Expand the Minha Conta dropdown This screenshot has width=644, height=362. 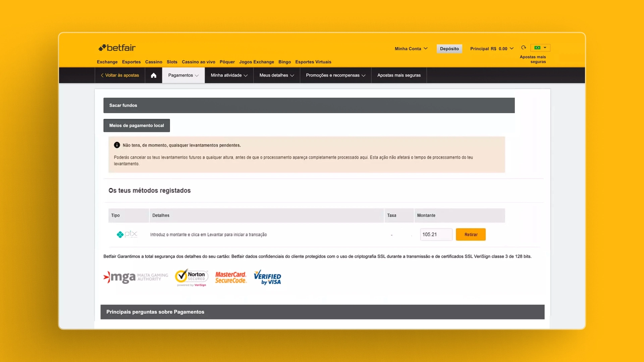(x=411, y=49)
